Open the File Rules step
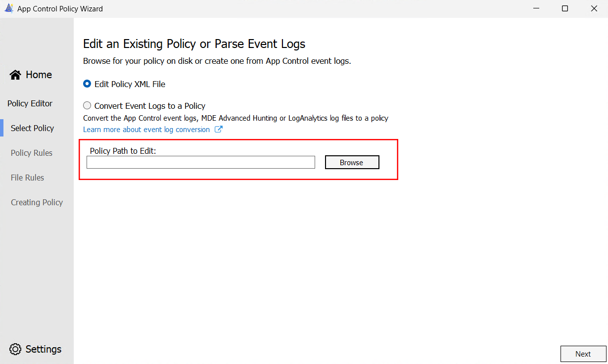The width and height of the screenshot is (608, 364). pyautogui.click(x=27, y=178)
